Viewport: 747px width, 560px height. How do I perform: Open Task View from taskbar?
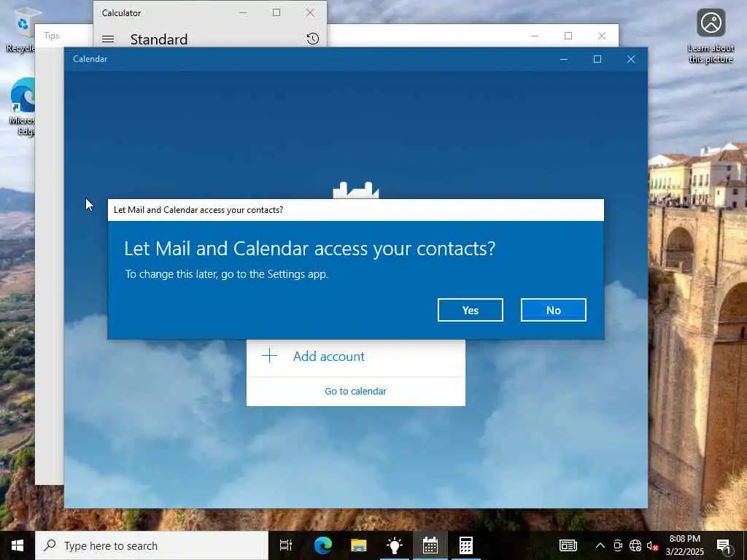tap(286, 545)
